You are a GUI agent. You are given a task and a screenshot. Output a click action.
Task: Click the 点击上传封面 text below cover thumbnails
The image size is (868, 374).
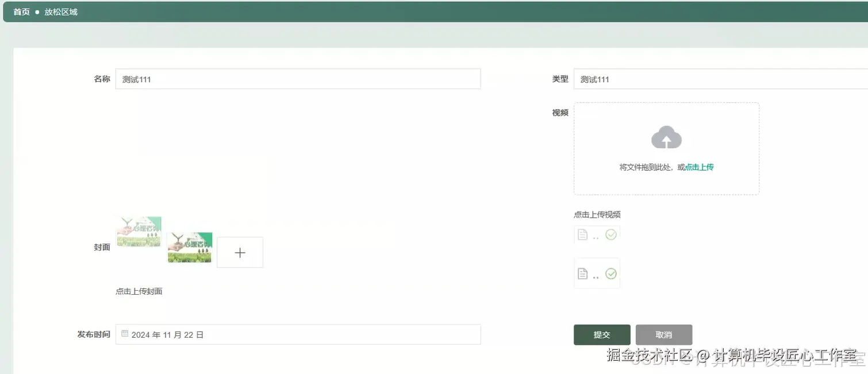[x=139, y=291]
